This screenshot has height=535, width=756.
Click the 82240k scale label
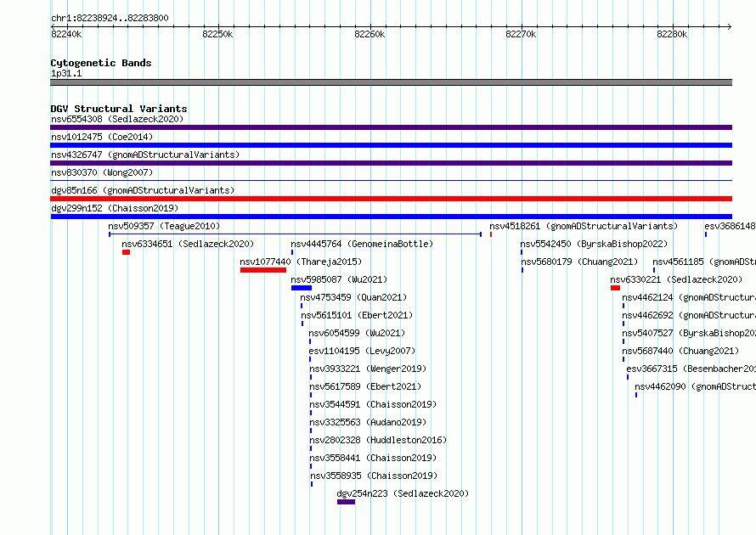coord(66,34)
